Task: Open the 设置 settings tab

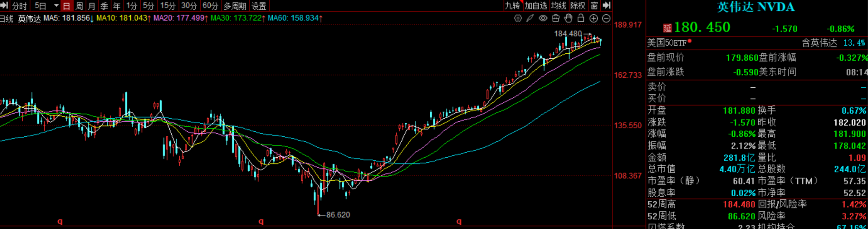Action: (x=259, y=6)
